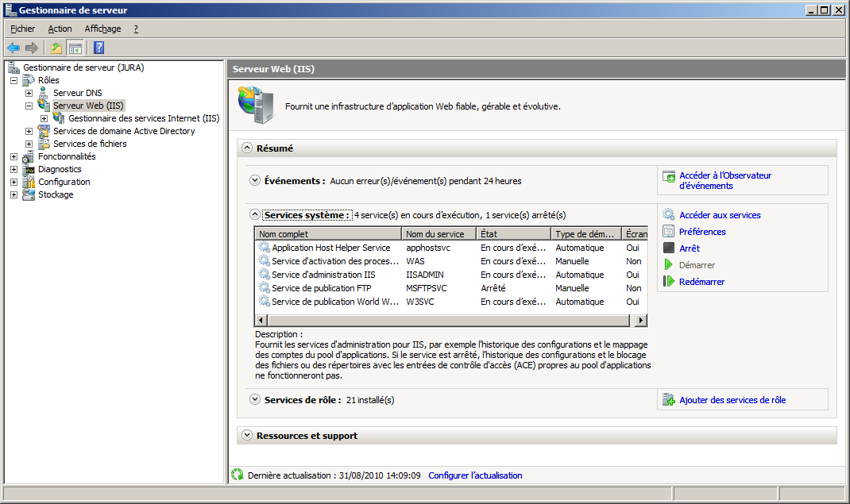Toggle the show/hide console tree icon
Image resolution: width=850 pixels, height=504 pixels.
(75, 48)
